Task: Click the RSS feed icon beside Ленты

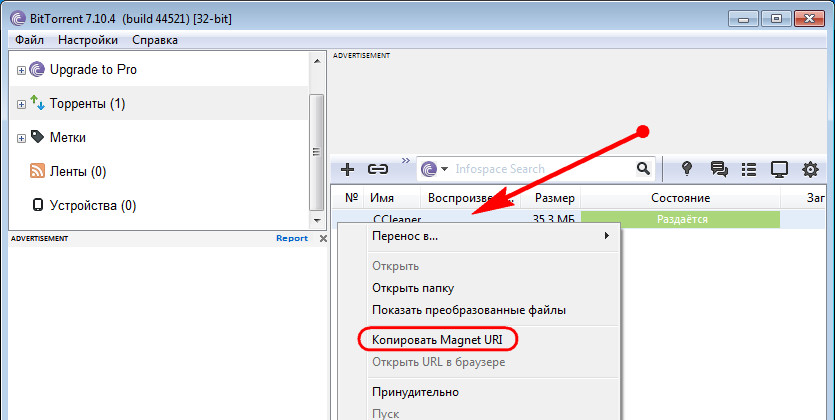Action: click(37, 171)
